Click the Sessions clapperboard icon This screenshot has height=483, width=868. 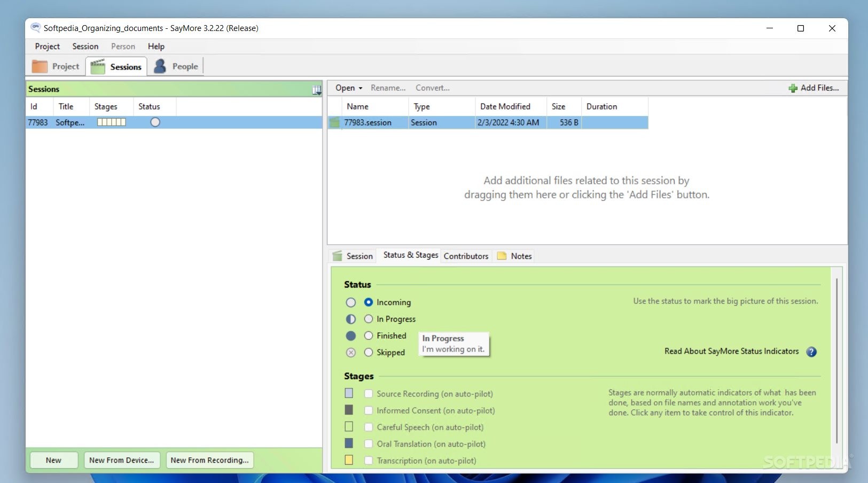tap(98, 67)
